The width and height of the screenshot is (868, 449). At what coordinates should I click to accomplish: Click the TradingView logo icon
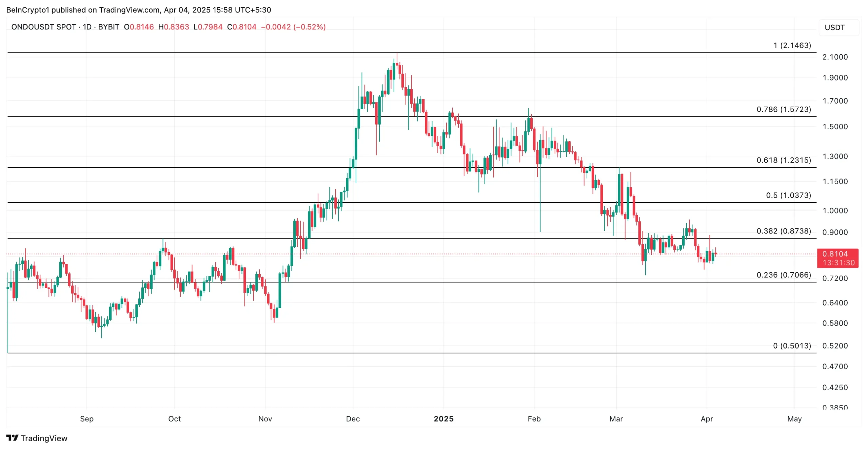click(x=12, y=438)
